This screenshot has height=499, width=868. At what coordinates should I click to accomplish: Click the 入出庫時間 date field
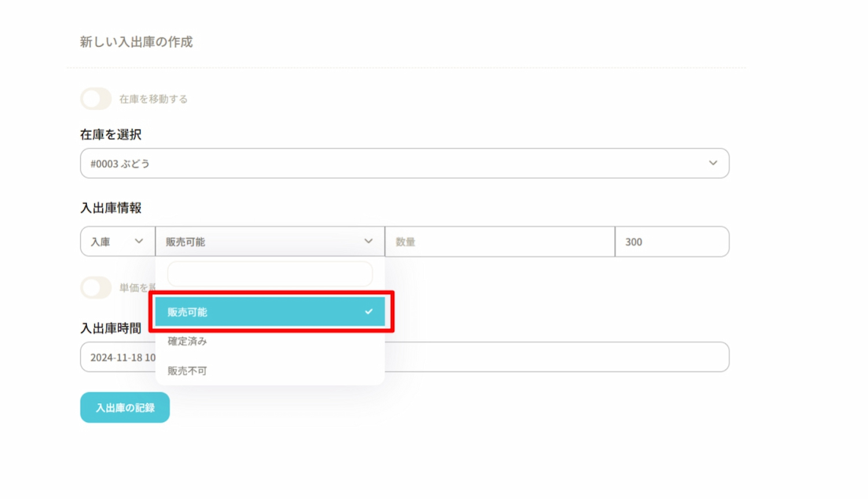click(556, 357)
